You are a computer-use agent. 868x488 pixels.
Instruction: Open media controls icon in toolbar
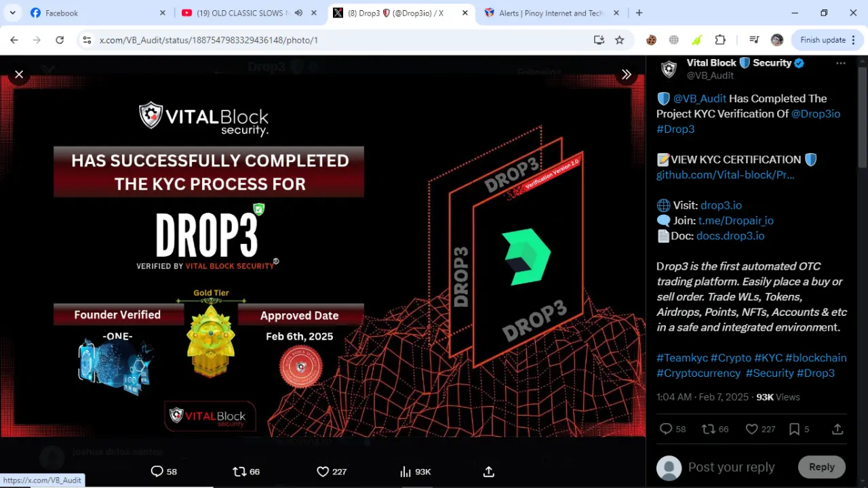[x=754, y=40]
